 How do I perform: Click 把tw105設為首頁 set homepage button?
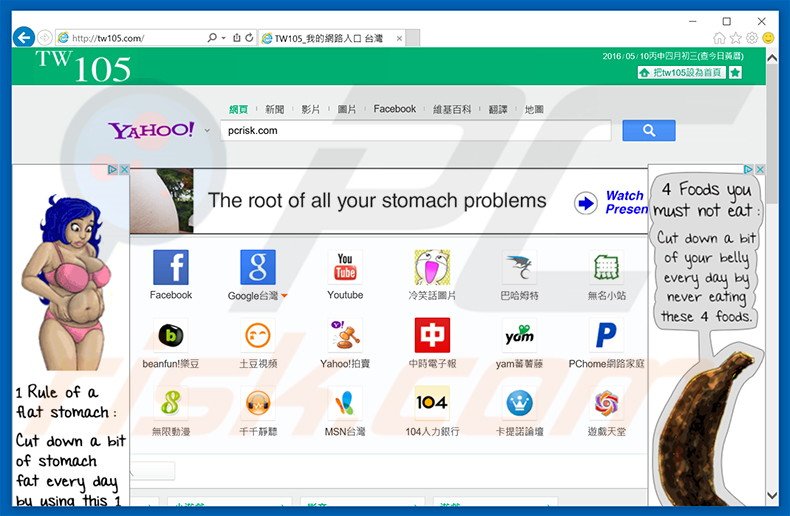(x=682, y=73)
